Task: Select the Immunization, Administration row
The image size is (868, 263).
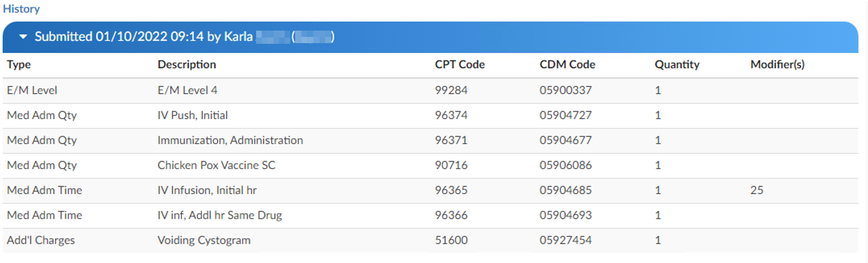Action: point(430,141)
